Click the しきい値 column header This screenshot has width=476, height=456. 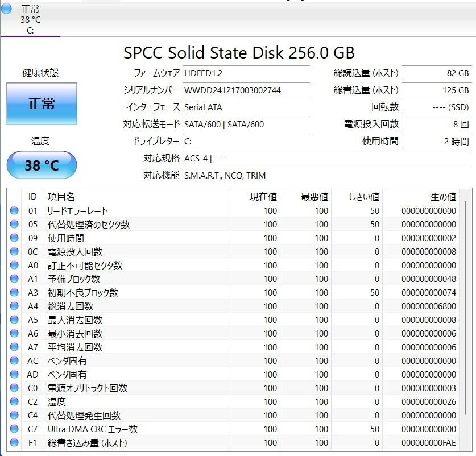click(363, 197)
